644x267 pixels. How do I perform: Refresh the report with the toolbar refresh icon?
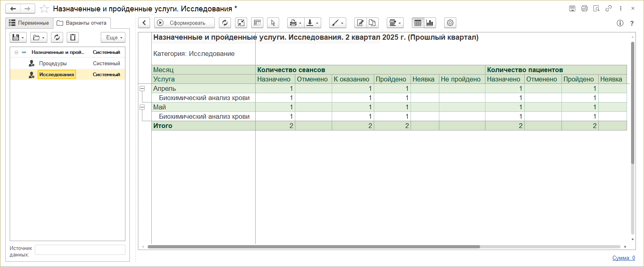click(x=225, y=23)
